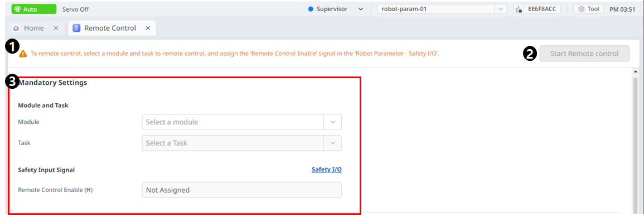Click the lock icon beside EE6F8ACC
Image resolution: width=644 pixels, height=215 pixels.
tap(519, 8)
